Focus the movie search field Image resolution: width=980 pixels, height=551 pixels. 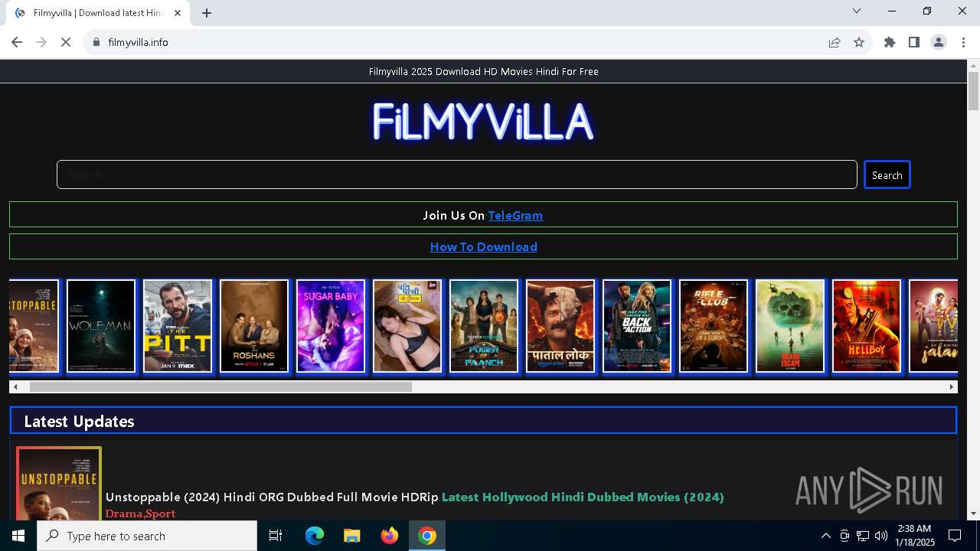point(457,174)
